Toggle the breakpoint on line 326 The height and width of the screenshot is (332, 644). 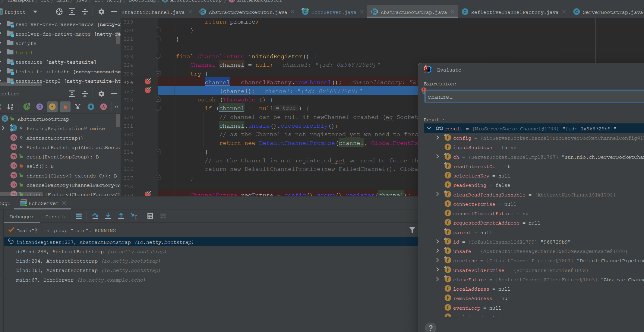[148, 81]
